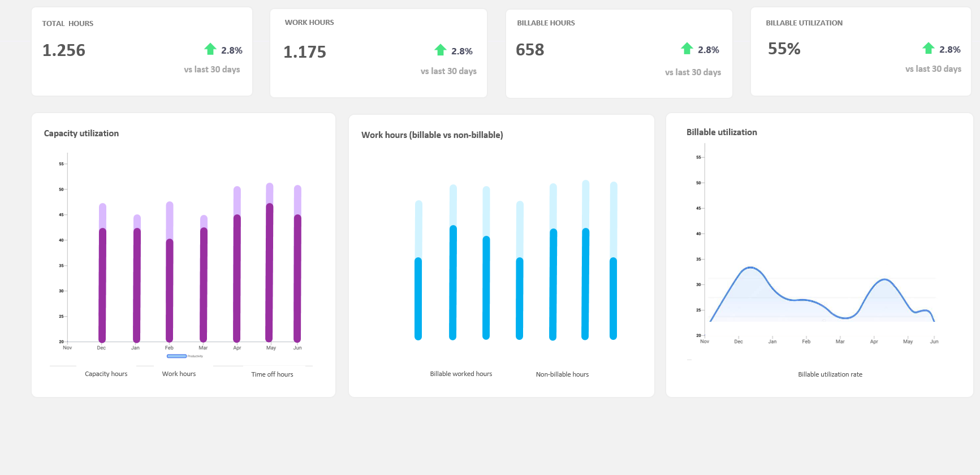The width and height of the screenshot is (980, 475).
Task: Select the May purple bar in Capacity utilization
Action: [x=269, y=273]
